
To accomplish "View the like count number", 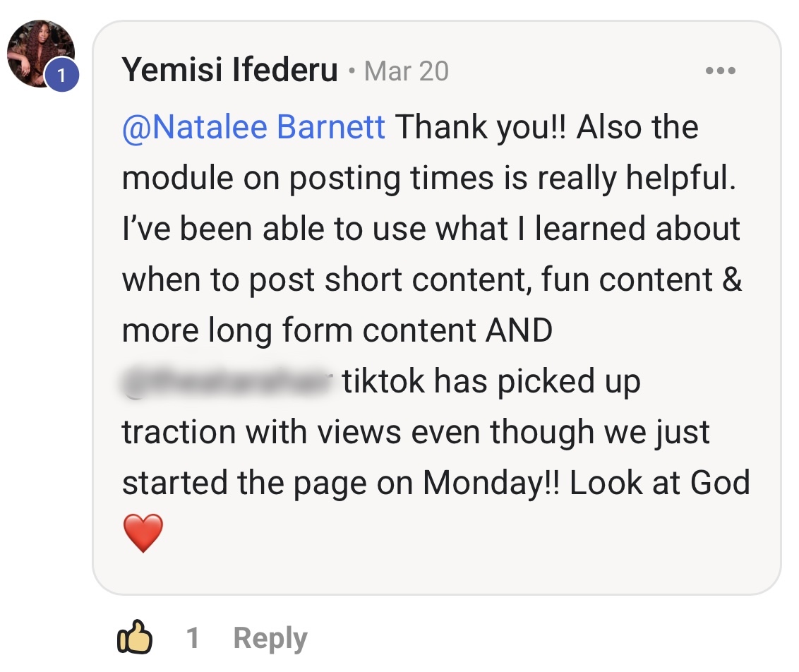I will click(193, 638).
